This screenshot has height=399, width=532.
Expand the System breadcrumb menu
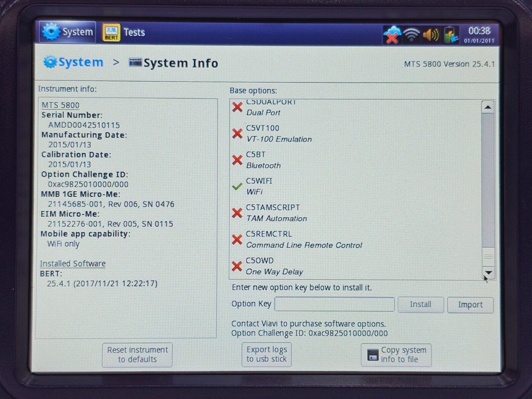pyautogui.click(x=76, y=62)
